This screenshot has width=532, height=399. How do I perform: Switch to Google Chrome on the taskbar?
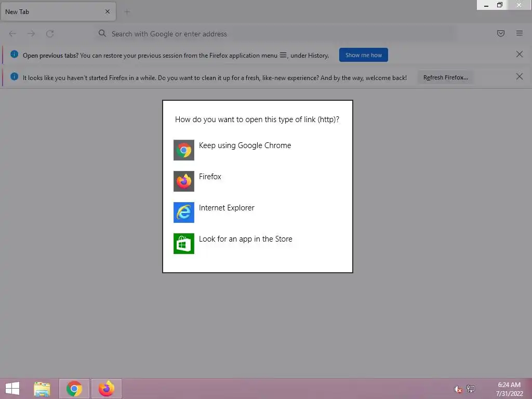74,389
